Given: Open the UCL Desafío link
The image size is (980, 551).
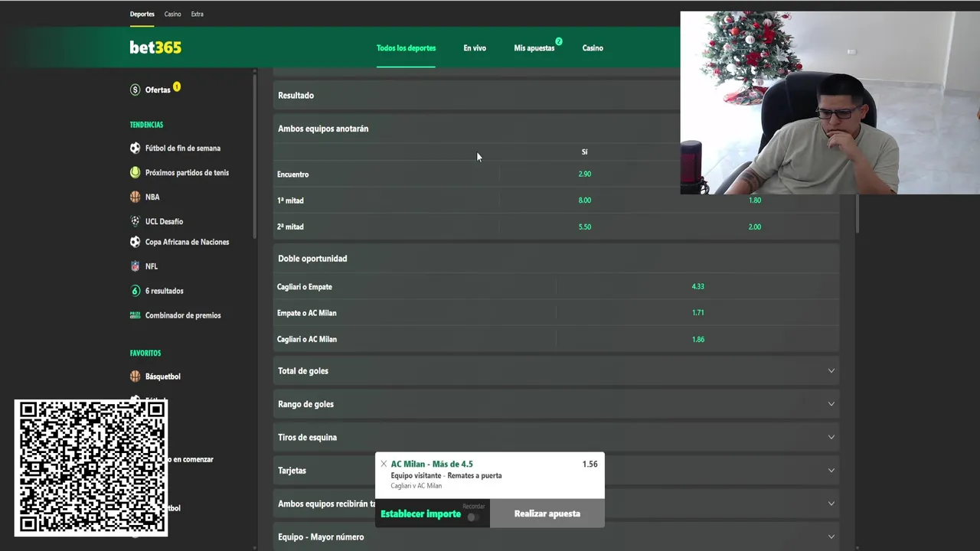Looking at the screenshot, I should click(x=164, y=222).
